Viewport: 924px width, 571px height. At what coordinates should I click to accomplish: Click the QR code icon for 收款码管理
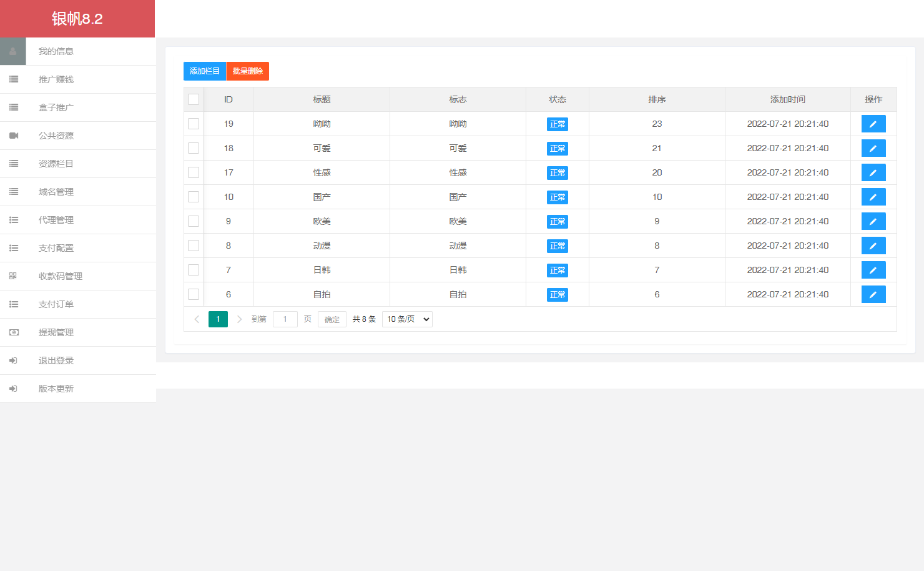pyautogui.click(x=13, y=276)
